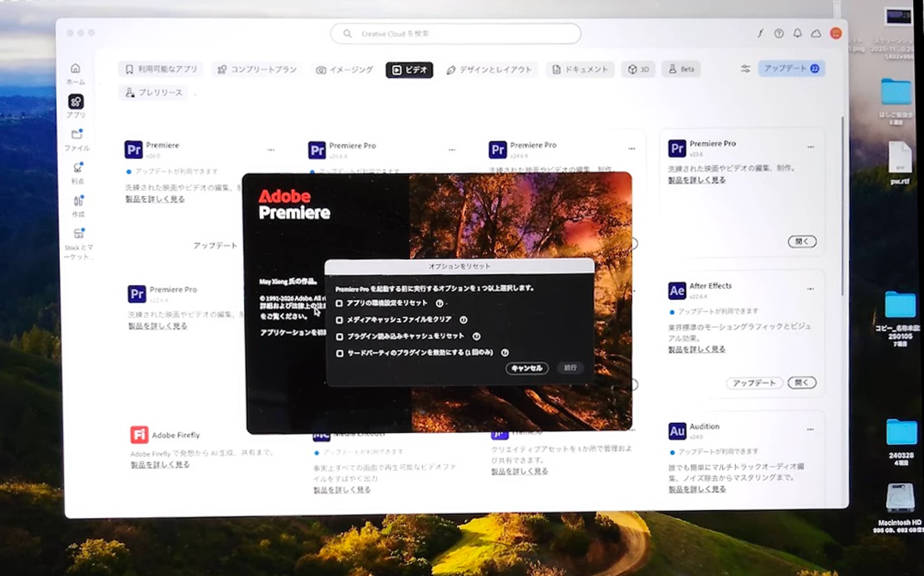
Task: Open the プレリリース tab
Action: point(153,92)
